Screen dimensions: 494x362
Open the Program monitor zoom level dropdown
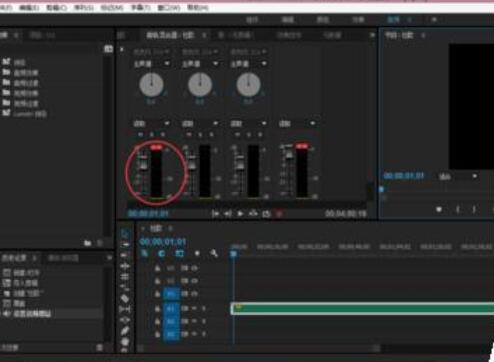(x=458, y=176)
